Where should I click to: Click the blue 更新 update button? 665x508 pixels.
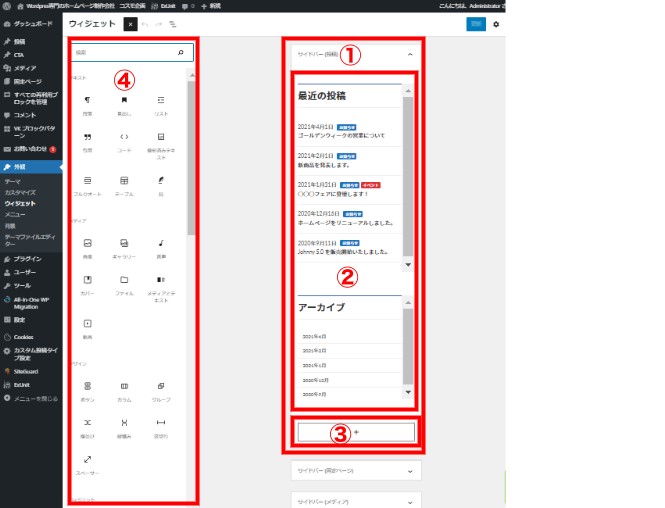coord(475,23)
